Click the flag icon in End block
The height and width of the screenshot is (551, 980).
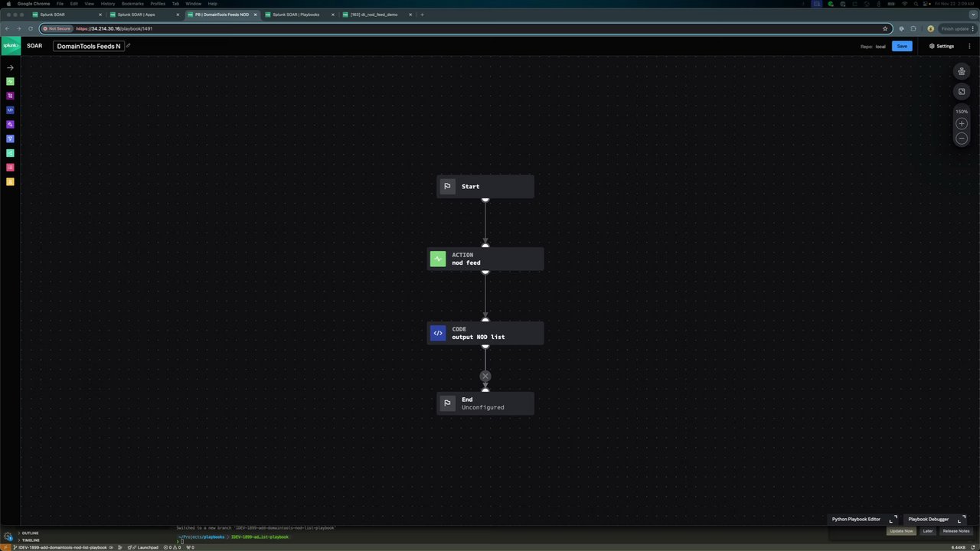pos(447,403)
